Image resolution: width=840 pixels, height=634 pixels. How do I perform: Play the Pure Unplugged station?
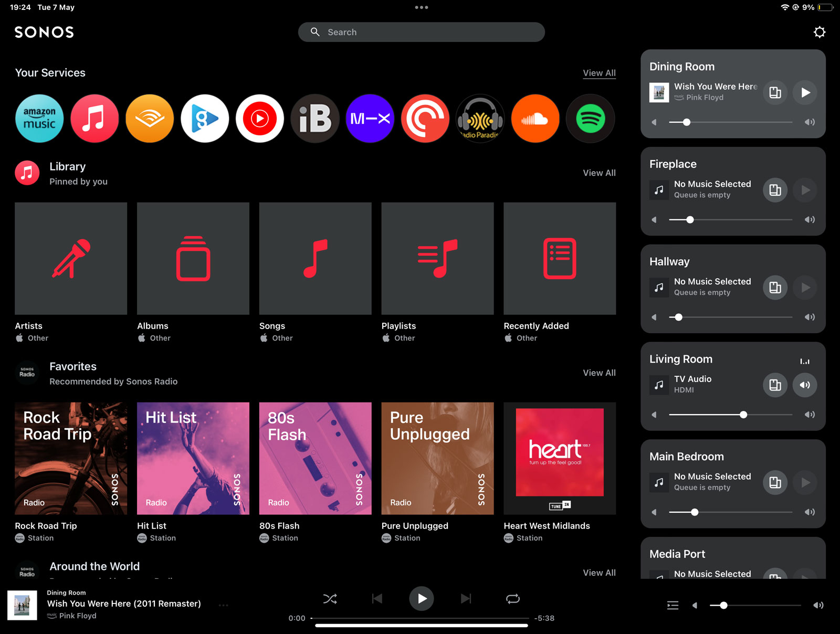point(438,459)
